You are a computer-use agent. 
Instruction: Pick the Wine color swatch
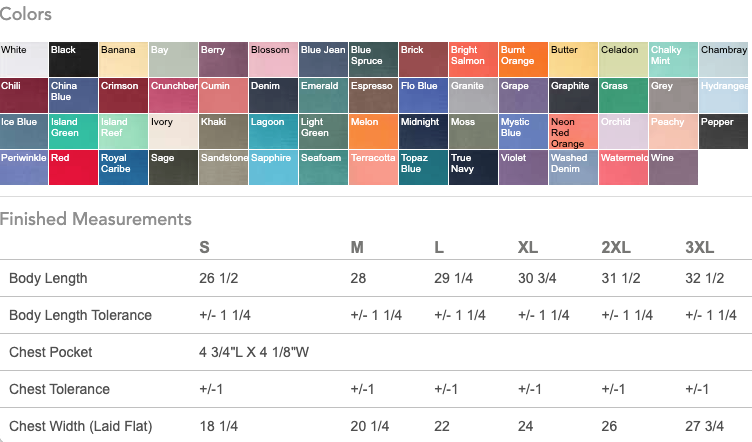(x=673, y=167)
